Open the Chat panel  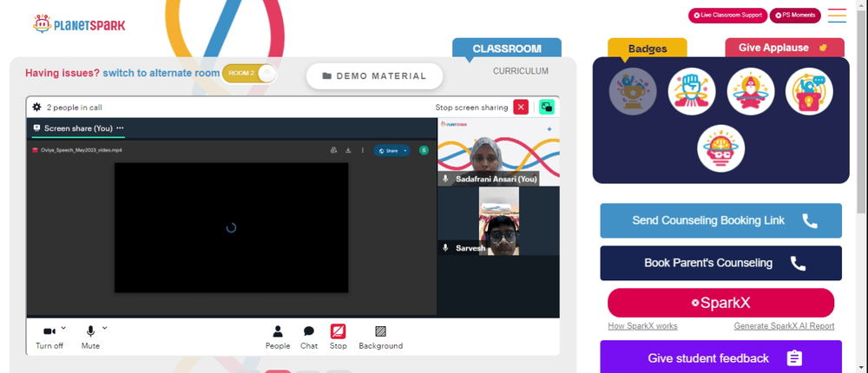[x=309, y=337]
